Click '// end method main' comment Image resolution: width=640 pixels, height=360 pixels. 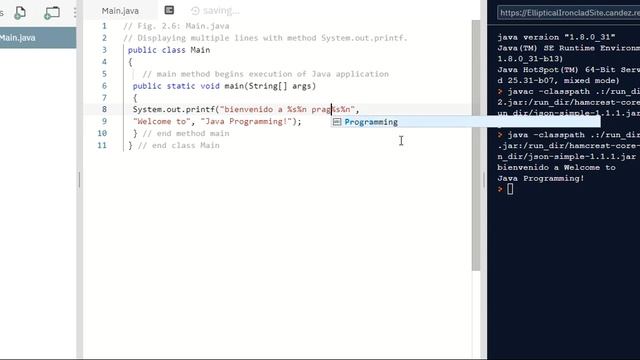coord(186,133)
